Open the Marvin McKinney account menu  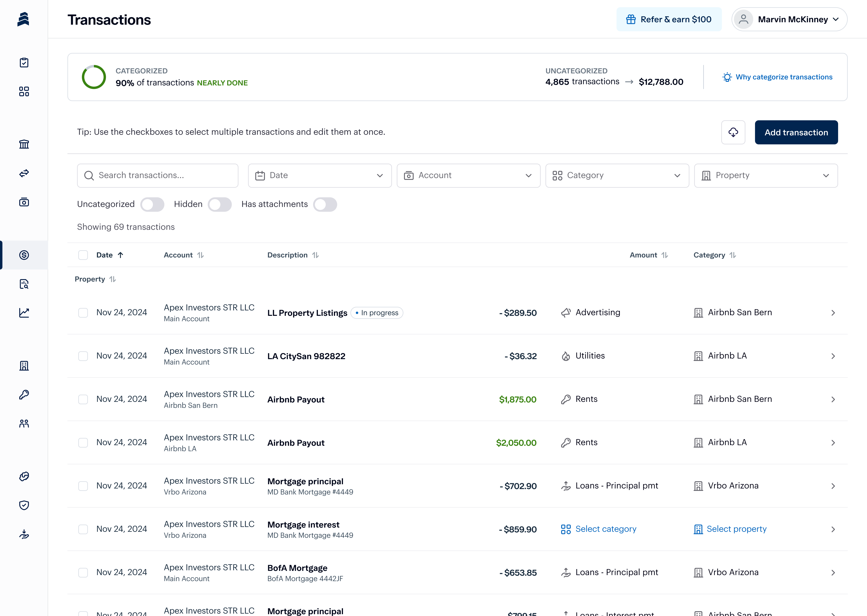pos(789,19)
